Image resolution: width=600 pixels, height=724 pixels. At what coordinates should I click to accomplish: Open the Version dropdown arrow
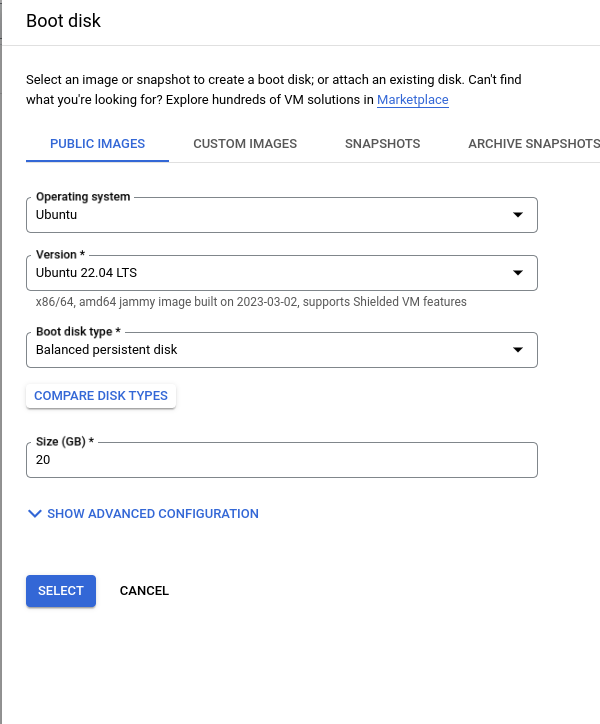tap(518, 272)
